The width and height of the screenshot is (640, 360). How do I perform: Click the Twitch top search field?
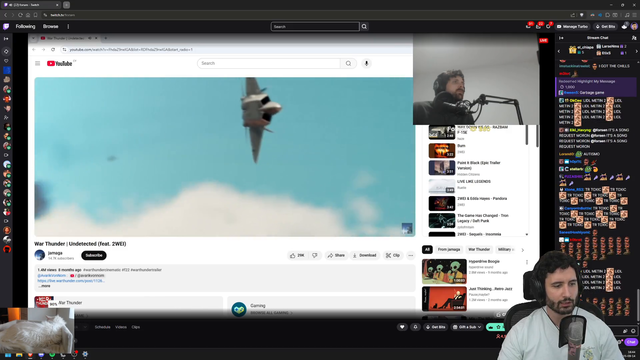click(315, 27)
